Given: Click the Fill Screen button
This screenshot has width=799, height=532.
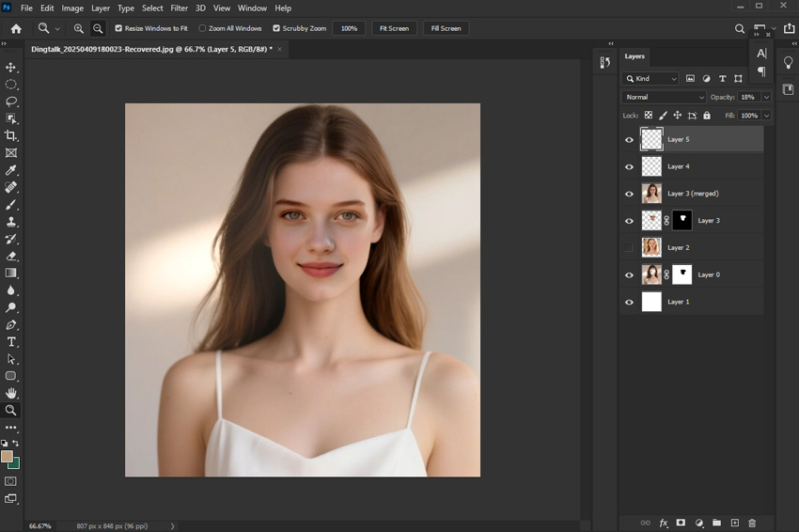Looking at the screenshot, I should tap(446, 28).
